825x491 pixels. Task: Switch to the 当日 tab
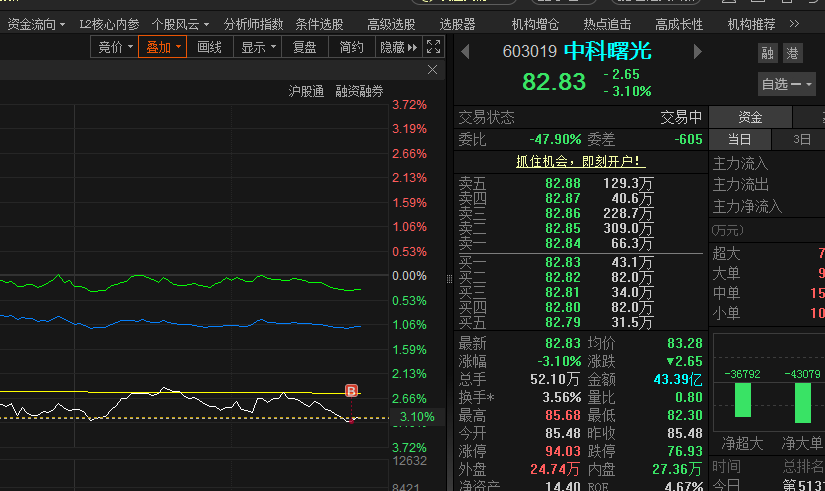click(x=739, y=139)
